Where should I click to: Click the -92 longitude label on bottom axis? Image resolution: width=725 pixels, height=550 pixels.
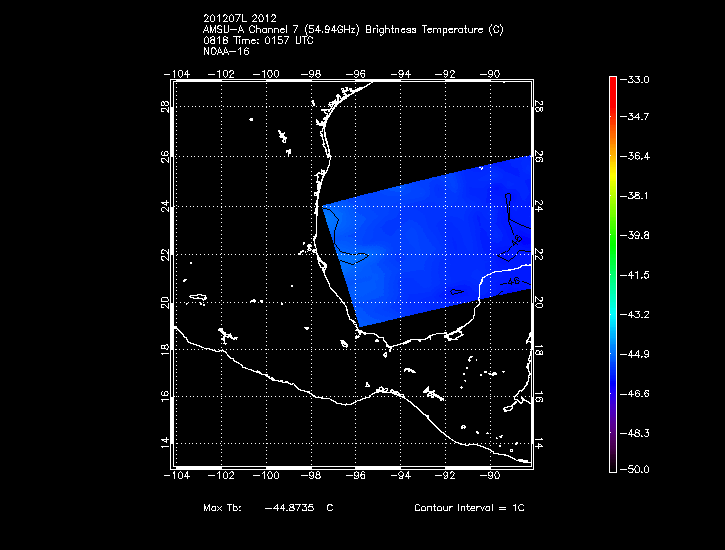point(445,475)
